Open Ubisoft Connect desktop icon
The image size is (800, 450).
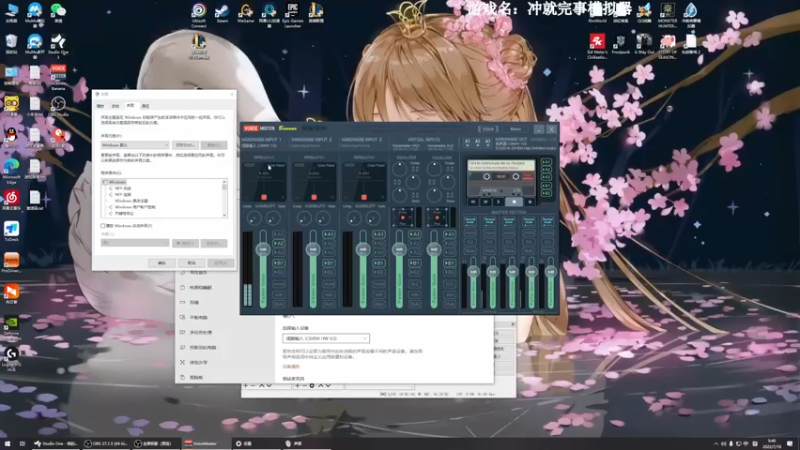198,15
